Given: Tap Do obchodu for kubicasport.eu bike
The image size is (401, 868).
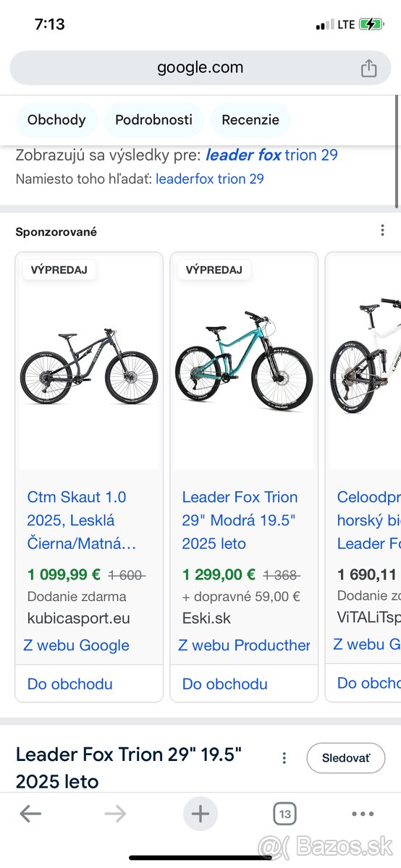Looking at the screenshot, I should 70,684.
